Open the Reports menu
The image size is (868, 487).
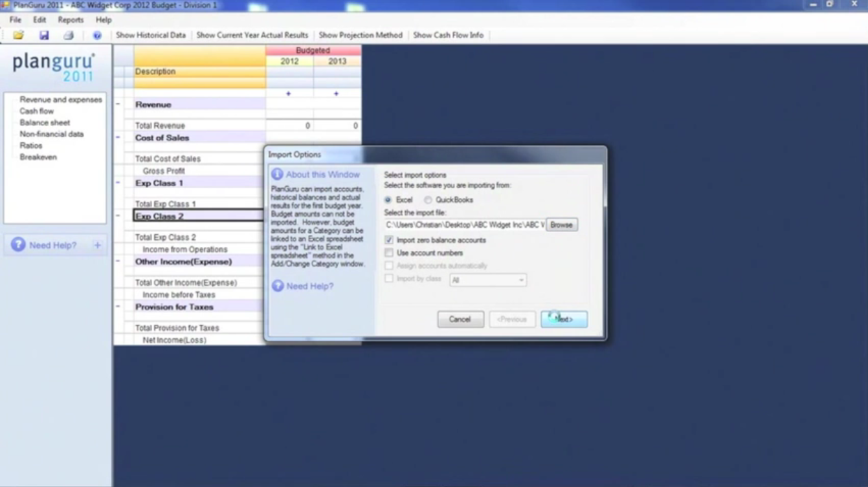(x=71, y=20)
